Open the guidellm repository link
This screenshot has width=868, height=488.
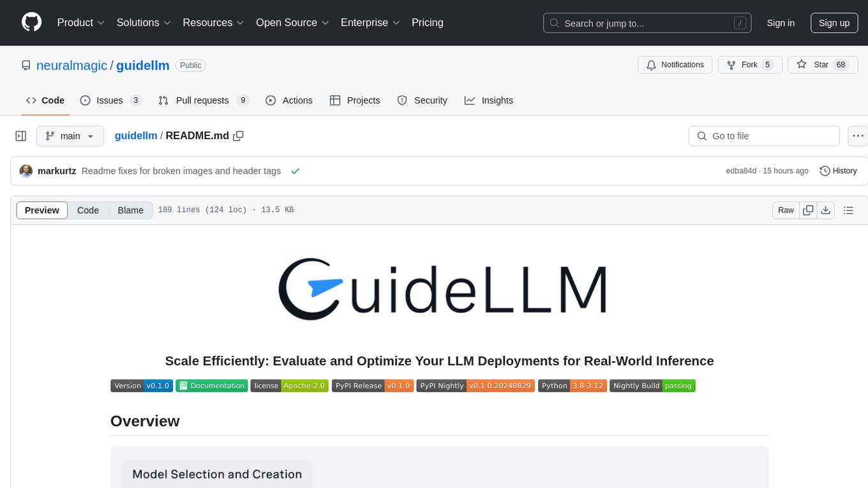pos(143,65)
